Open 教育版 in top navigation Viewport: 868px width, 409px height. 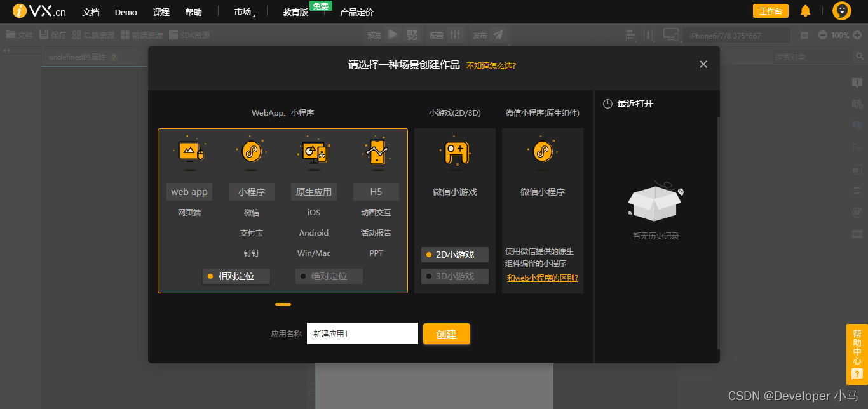pyautogui.click(x=295, y=12)
